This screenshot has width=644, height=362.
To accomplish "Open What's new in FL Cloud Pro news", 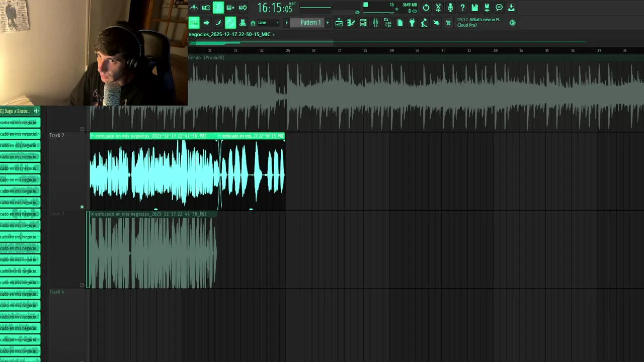I will [478, 23].
